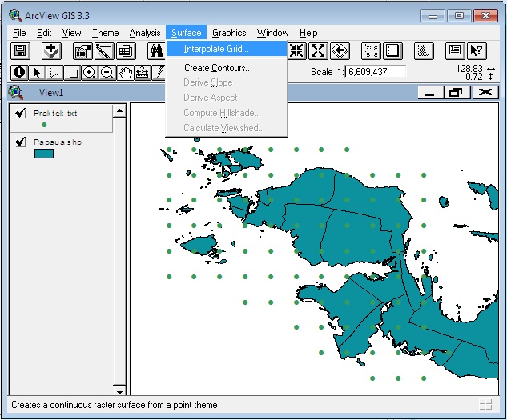Click the Scale value input field
The image size is (507, 420).
(376, 72)
